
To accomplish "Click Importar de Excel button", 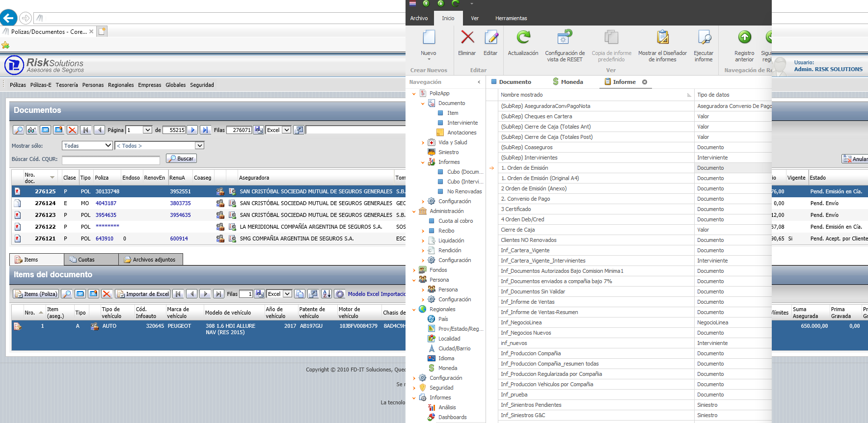I will pyautogui.click(x=142, y=294).
